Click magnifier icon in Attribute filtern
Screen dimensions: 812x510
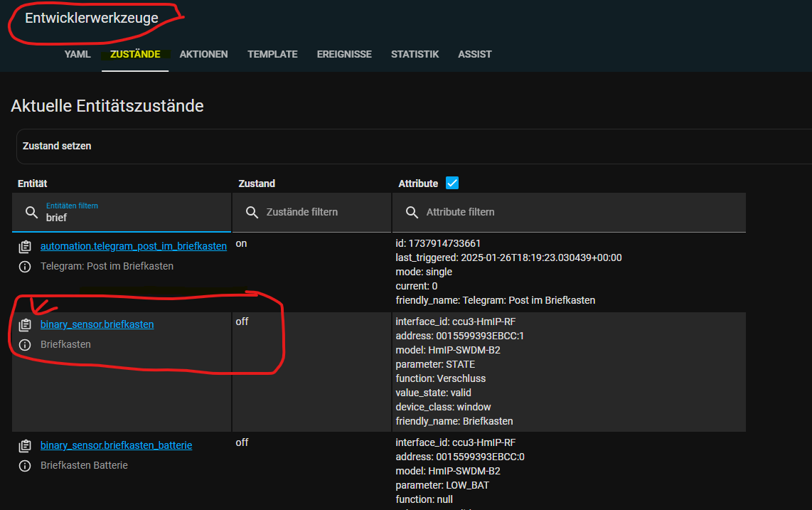coord(412,212)
